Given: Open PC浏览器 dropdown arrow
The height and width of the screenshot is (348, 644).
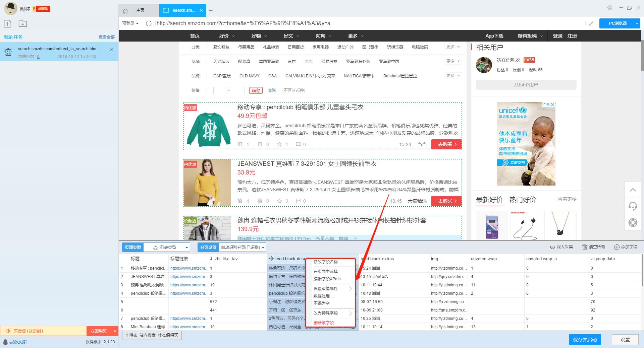Looking at the screenshot, I should (637, 23).
